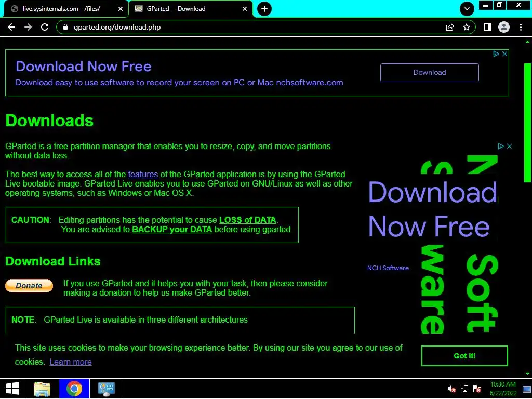Share this page using the share icon
This screenshot has width=532, height=399.
pos(450,27)
